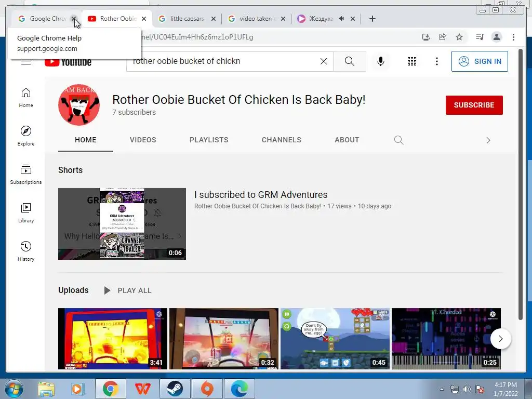Search within the channel using magnifier
The width and height of the screenshot is (532, 399).
[398, 140]
